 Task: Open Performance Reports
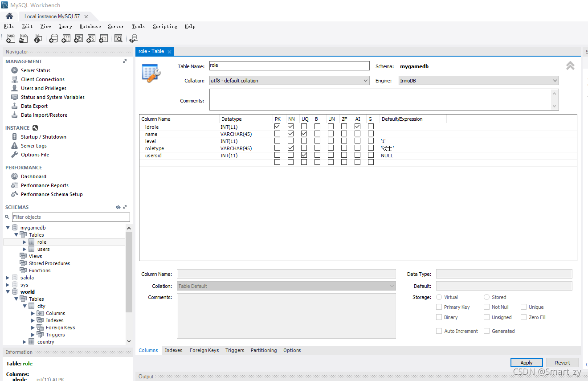click(x=45, y=185)
